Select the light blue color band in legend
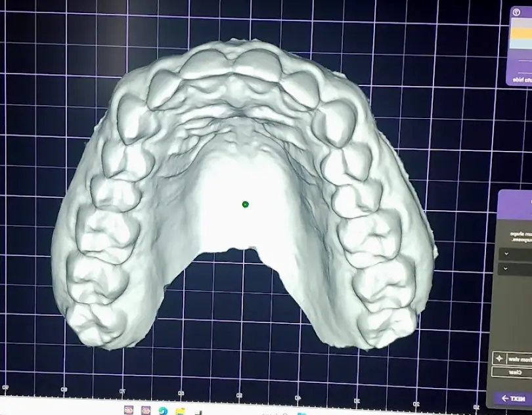The image size is (532, 415). [521, 44]
